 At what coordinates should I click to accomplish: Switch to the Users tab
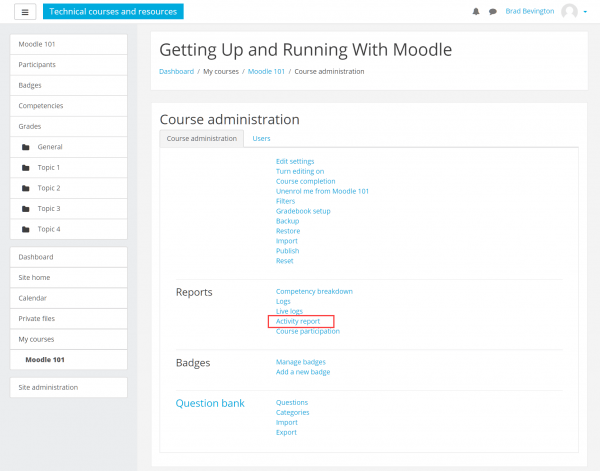click(x=261, y=138)
